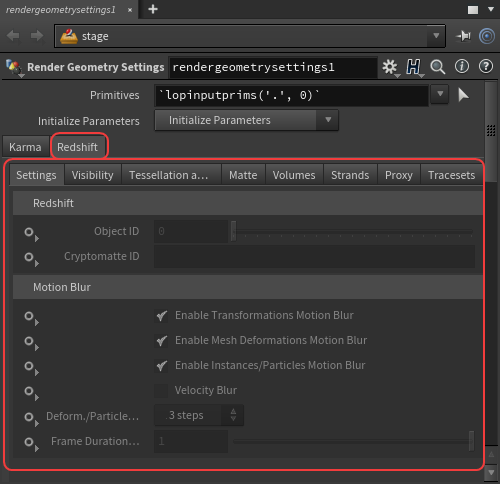Click the Motion Blur section header
This screenshot has height=484, width=500.
pyautogui.click(x=248, y=287)
